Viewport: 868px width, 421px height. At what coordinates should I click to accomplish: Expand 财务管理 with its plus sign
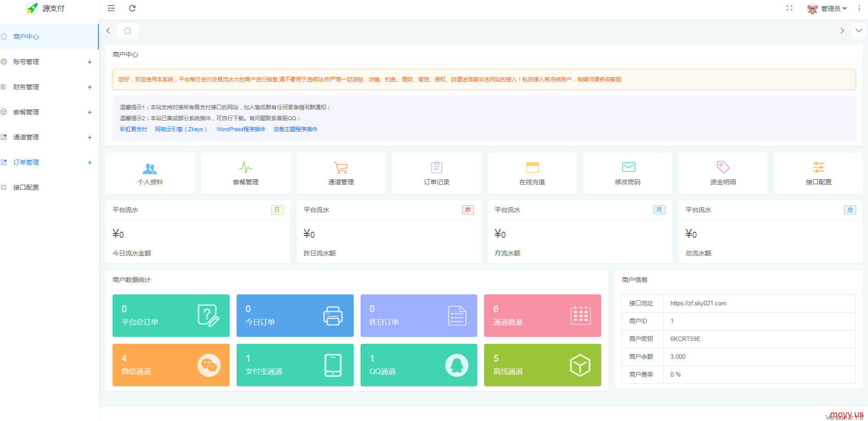[90, 87]
